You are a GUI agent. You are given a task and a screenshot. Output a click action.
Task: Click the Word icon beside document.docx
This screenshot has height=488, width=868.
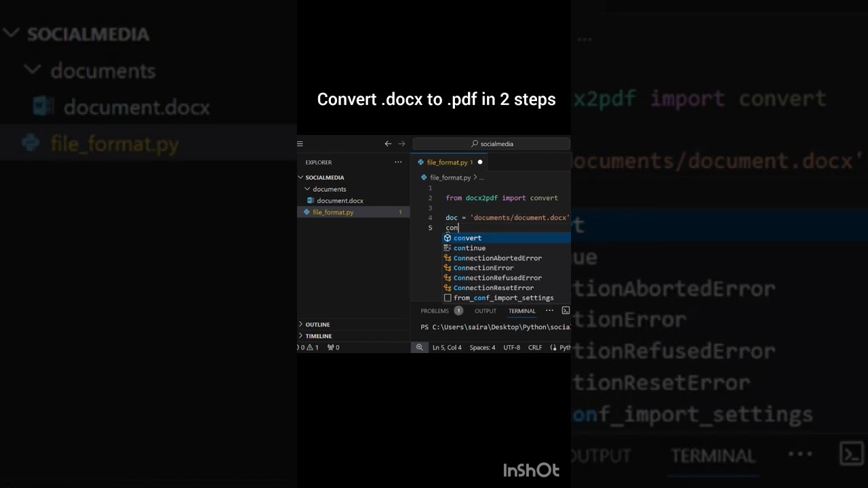coord(311,201)
